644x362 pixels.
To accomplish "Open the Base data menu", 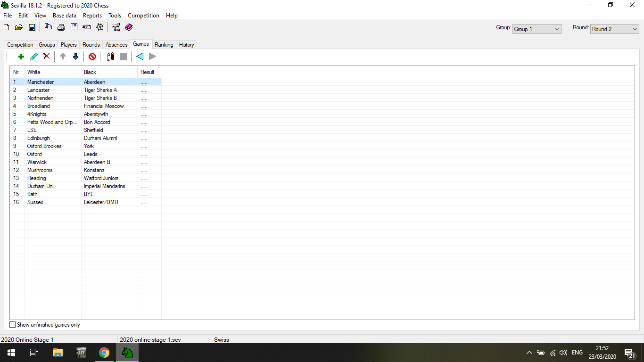I will tap(65, 16).
